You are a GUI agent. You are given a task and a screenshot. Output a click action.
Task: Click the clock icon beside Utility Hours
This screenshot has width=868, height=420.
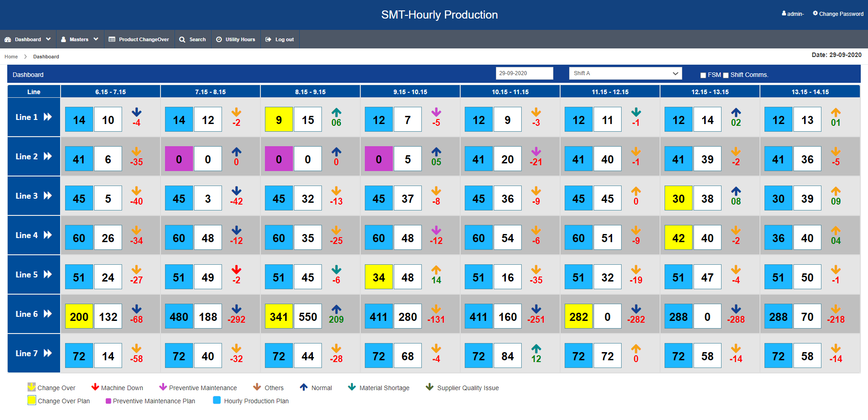(x=219, y=39)
